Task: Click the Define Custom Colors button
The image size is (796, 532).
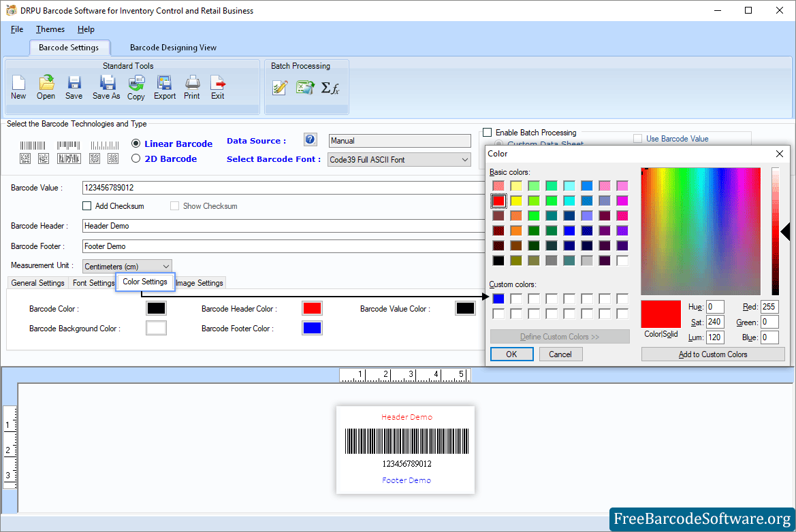Action: pyautogui.click(x=560, y=337)
